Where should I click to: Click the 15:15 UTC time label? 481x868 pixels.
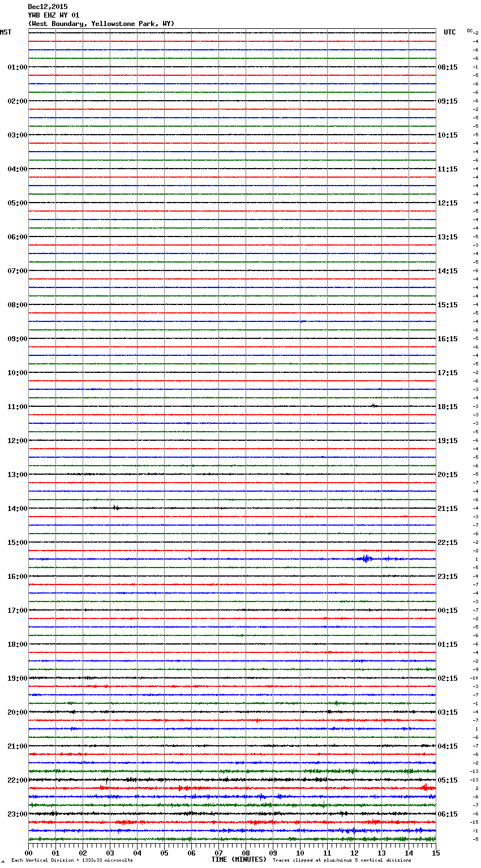[448, 305]
